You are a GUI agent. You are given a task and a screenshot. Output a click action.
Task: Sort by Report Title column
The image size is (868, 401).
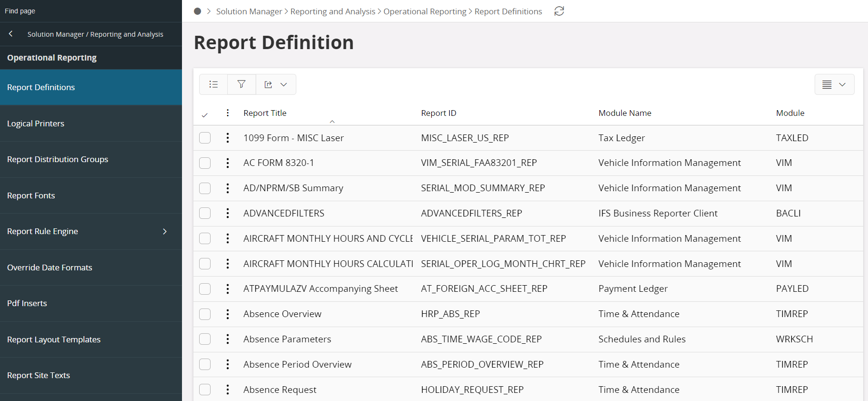coord(265,113)
